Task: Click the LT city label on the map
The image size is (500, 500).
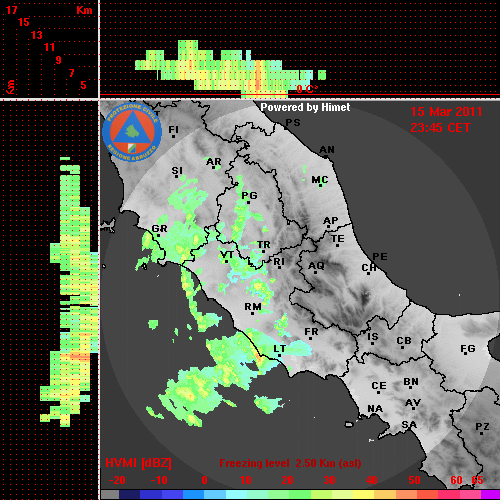Action: (279, 349)
